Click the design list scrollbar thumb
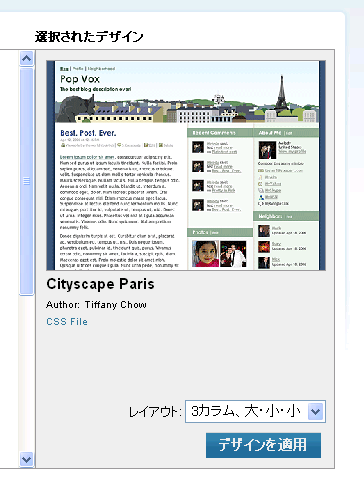Screen dimensions: 364x497 click(x=26, y=181)
